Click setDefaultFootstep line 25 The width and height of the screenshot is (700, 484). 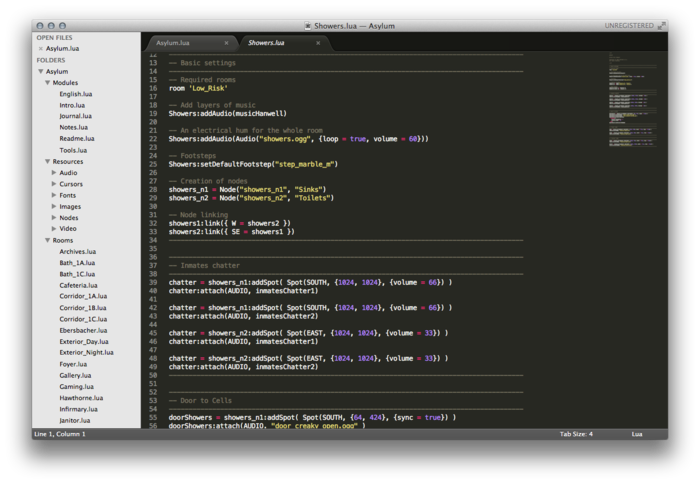pyautogui.click(x=253, y=165)
